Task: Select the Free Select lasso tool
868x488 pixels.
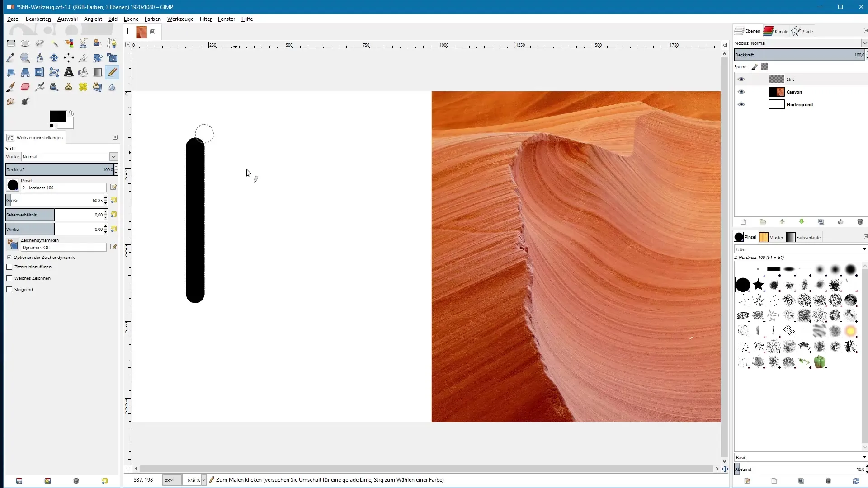Action: 40,43
